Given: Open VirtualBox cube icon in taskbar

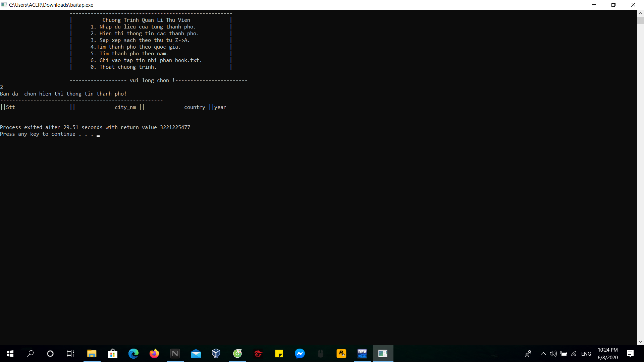Looking at the screenshot, I should point(216,354).
